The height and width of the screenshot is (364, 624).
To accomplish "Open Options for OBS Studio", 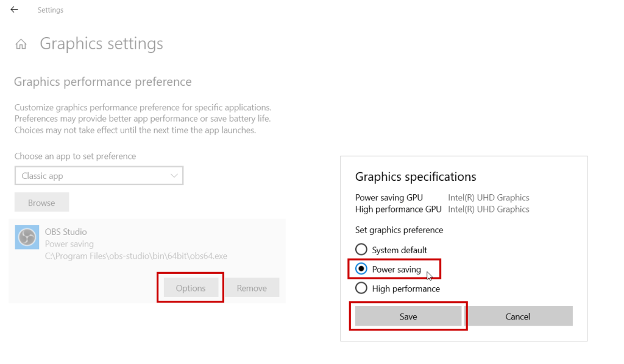I will coord(190,288).
